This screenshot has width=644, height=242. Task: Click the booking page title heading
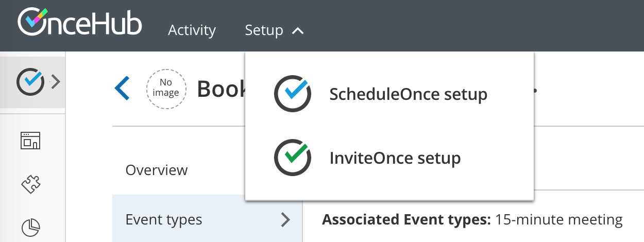(221, 89)
